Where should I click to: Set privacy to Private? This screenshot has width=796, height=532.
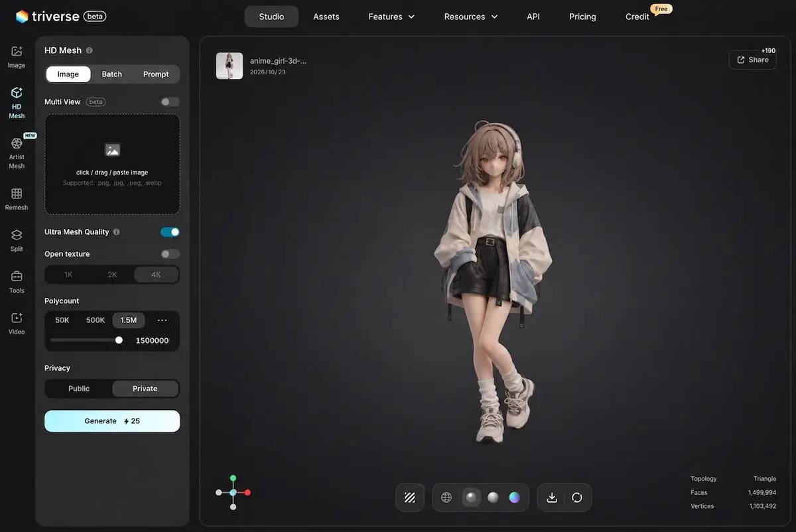point(145,389)
